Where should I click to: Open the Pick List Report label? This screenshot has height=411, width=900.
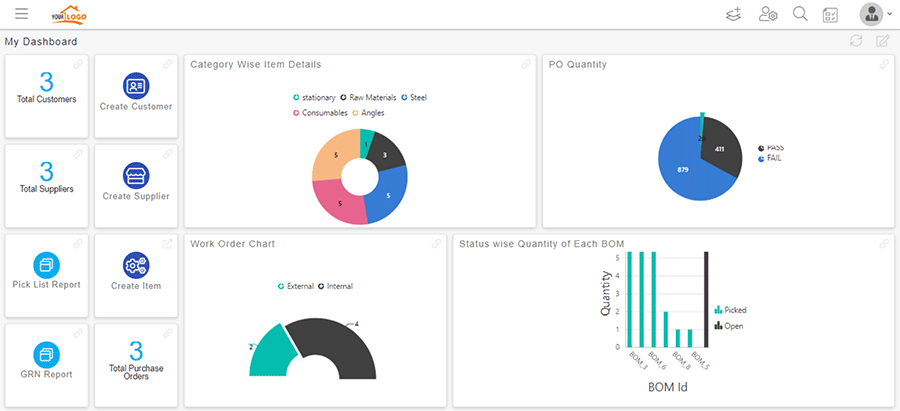click(46, 285)
